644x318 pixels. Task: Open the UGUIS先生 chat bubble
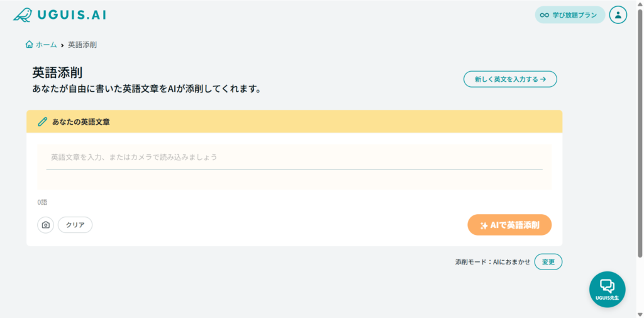tap(607, 289)
